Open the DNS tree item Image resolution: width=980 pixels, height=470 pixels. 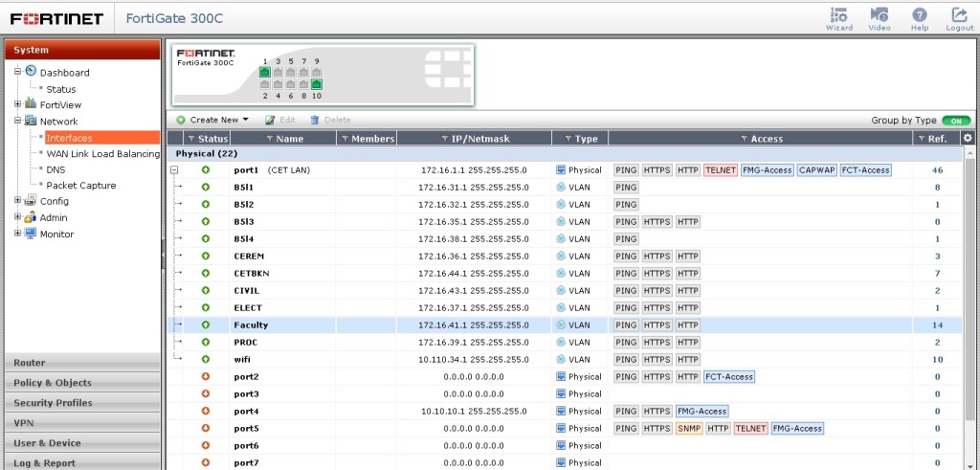pos(56,169)
